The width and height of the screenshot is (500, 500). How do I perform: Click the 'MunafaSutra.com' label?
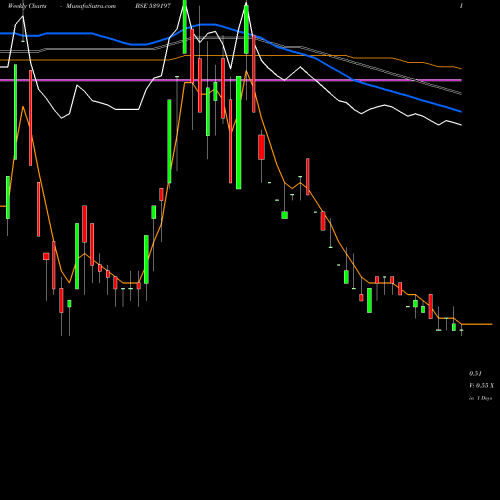click(x=91, y=6)
